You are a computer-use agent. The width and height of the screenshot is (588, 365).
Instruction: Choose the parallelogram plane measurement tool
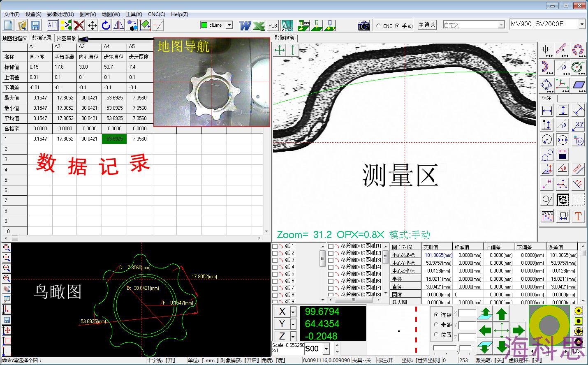point(579,85)
